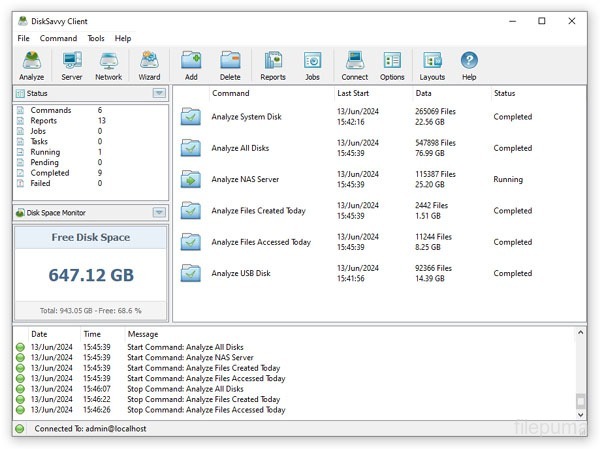Click the Disk Space Monitor header icon
The height and width of the screenshot is (449, 600).
click(x=20, y=213)
